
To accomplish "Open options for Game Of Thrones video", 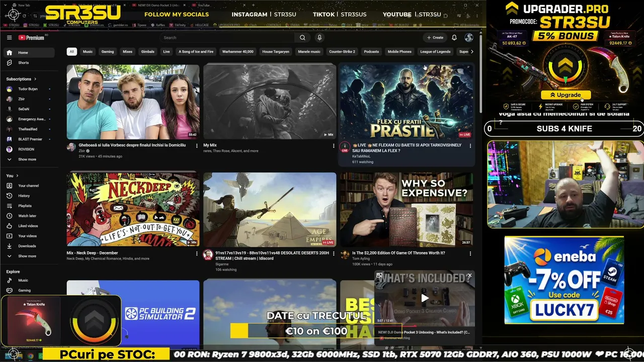I will tap(470, 254).
